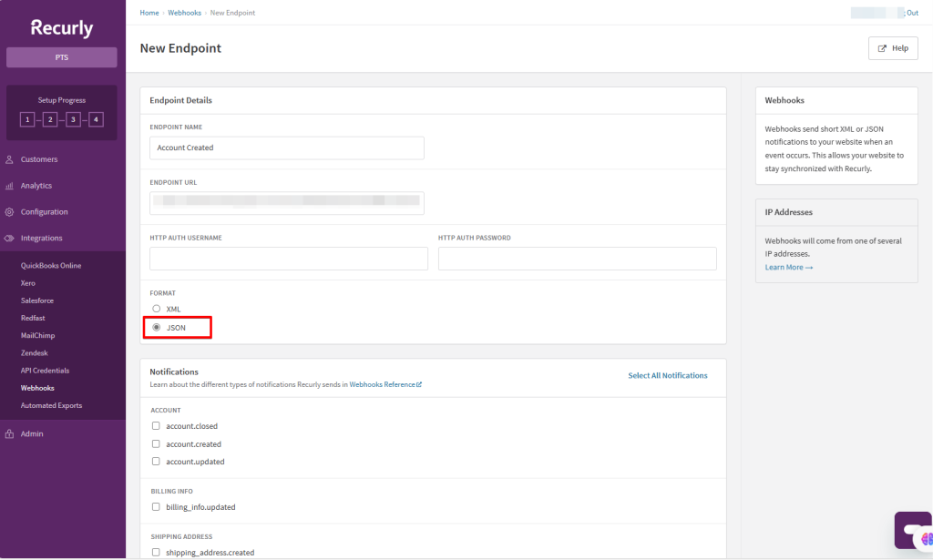Click the Configuration gear icon
The width and height of the screenshot is (933, 560).
click(x=9, y=212)
